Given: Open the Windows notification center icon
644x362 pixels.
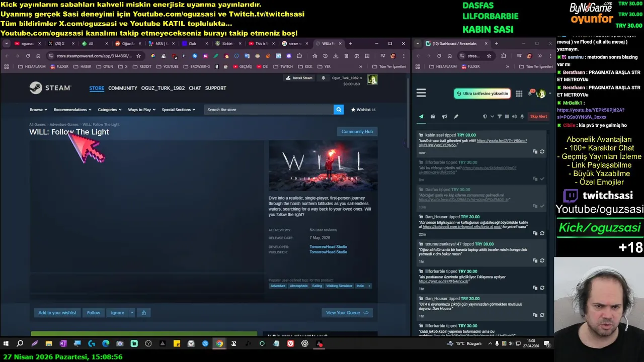Looking at the screenshot, I should pyautogui.click(x=547, y=344).
